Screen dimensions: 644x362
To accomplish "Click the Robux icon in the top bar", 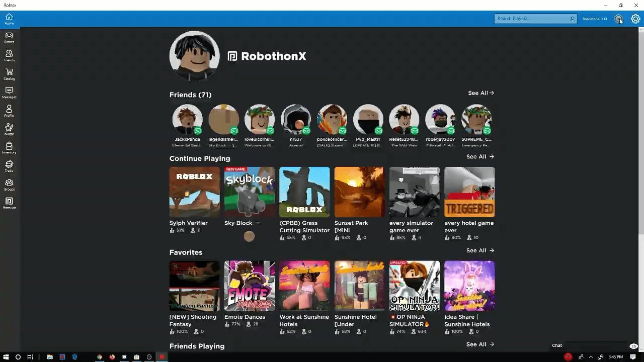I will (618, 19).
